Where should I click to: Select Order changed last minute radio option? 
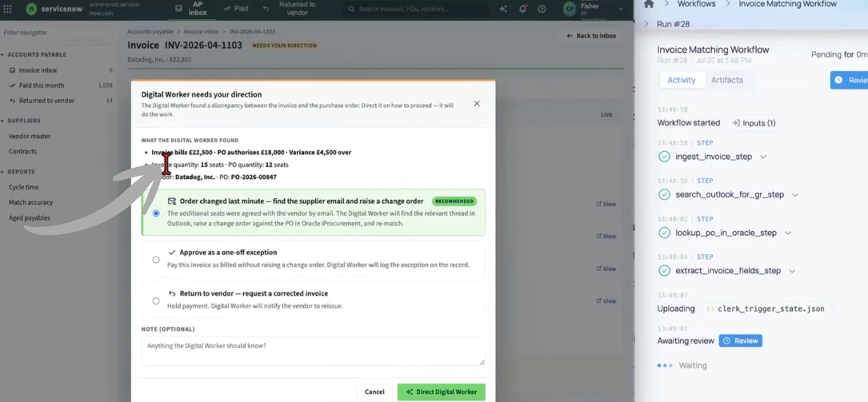click(156, 213)
